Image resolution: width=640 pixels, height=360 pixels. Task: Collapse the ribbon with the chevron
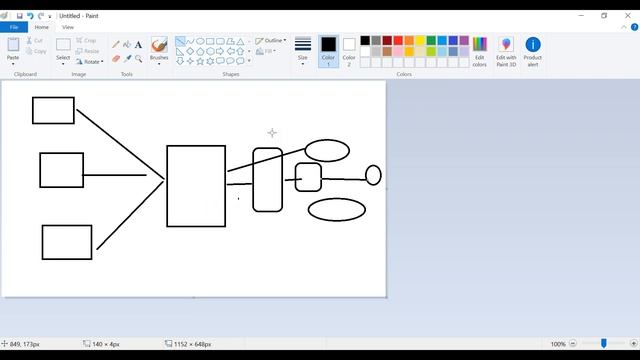pos(624,27)
